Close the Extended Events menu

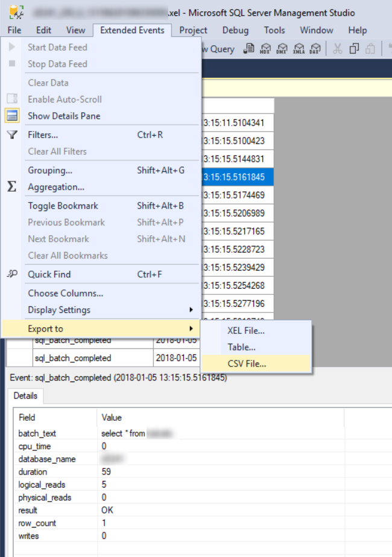[132, 30]
